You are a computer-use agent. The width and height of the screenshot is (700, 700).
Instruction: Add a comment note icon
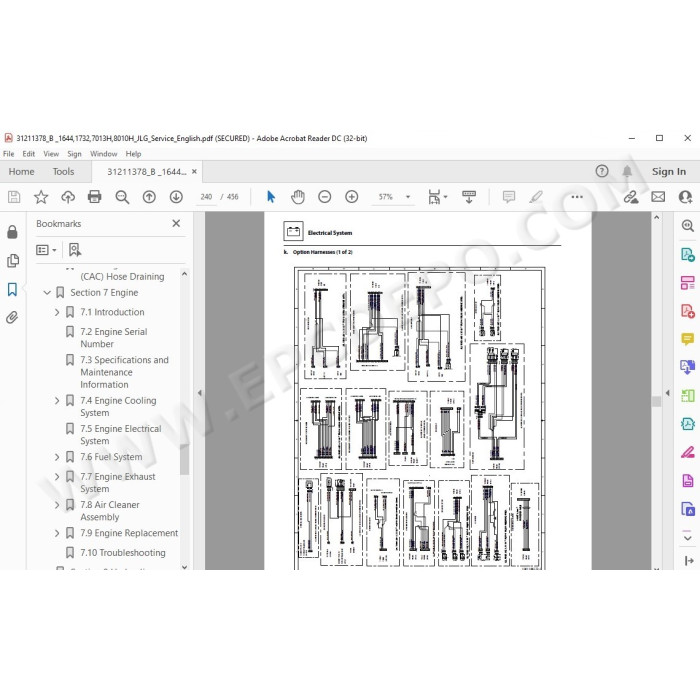pyautogui.click(x=509, y=197)
